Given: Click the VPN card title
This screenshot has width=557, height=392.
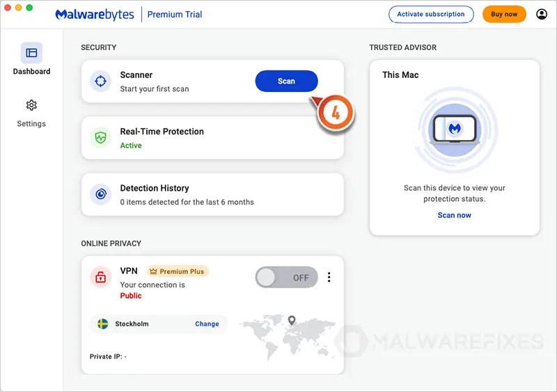Looking at the screenshot, I should pyautogui.click(x=129, y=271).
